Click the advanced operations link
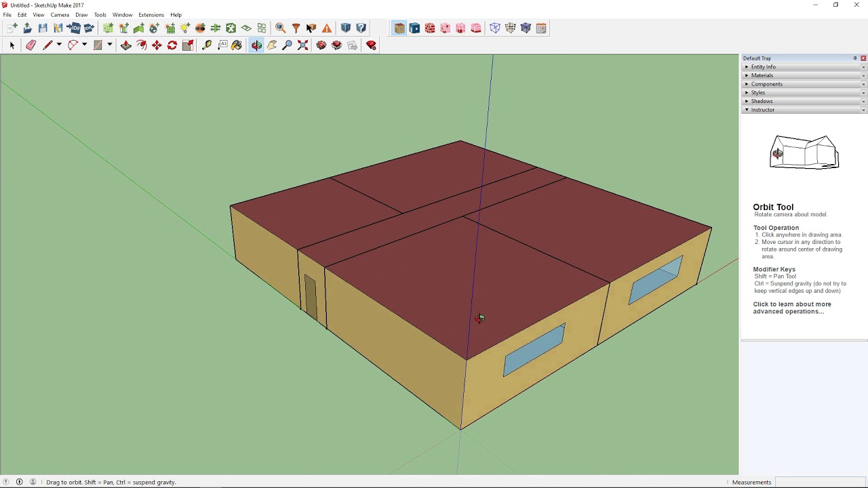The image size is (868, 488). 792,308
